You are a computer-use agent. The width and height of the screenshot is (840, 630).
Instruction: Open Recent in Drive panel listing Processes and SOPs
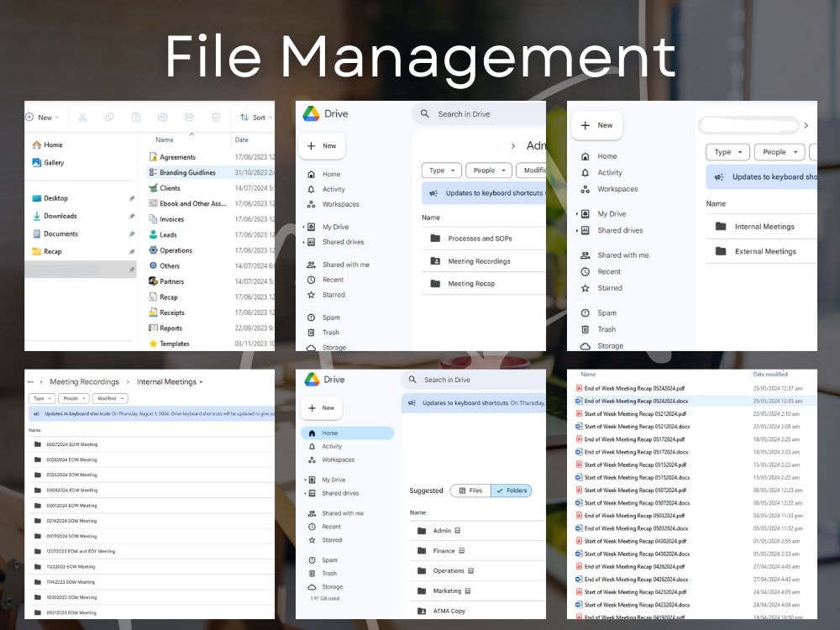tap(325, 280)
